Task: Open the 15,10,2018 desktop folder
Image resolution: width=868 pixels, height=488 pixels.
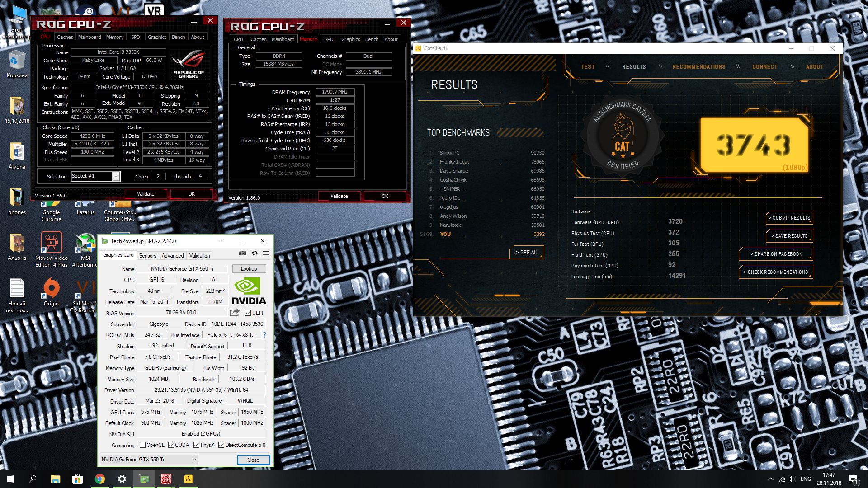Action: (x=17, y=110)
